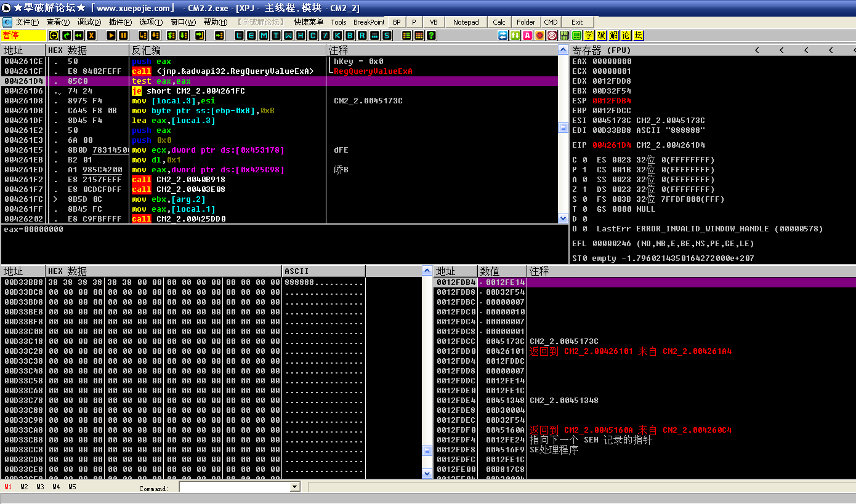Open the 查看(V) menu

point(58,22)
